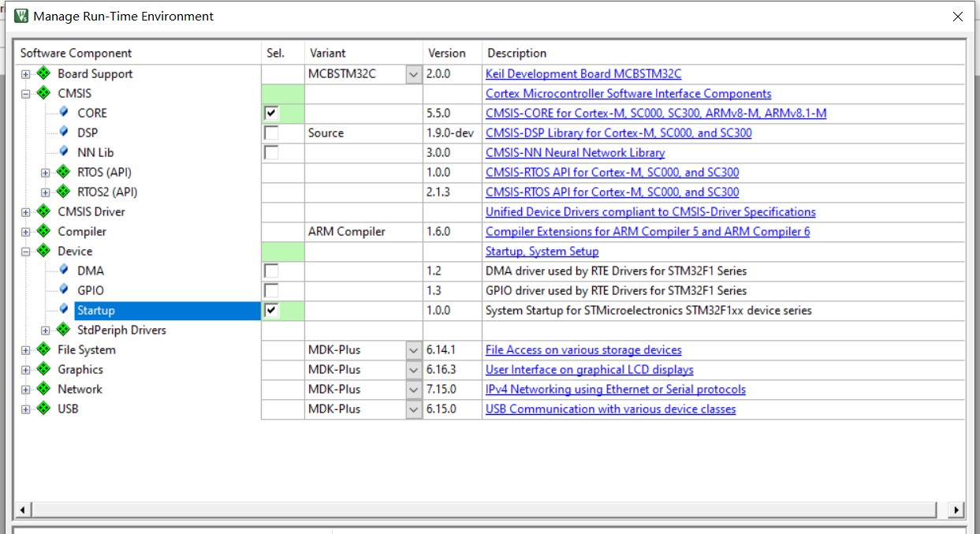This screenshot has height=534, width=980.
Task: Click the GPIO blue component icon
Action: coord(64,289)
